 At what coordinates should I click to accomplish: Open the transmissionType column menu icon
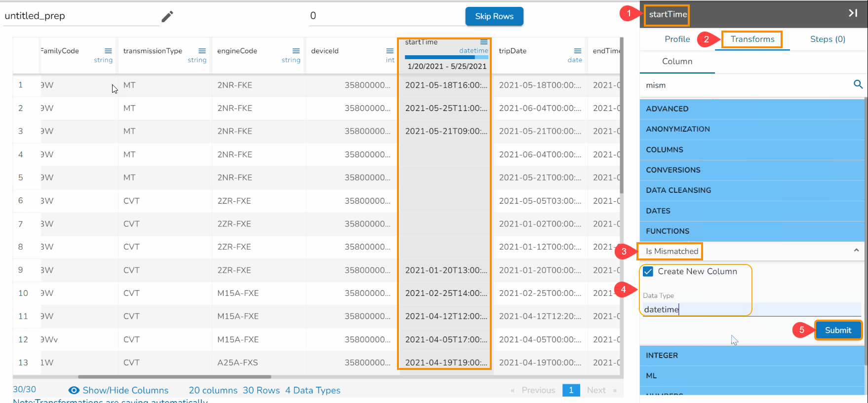click(202, 51)
